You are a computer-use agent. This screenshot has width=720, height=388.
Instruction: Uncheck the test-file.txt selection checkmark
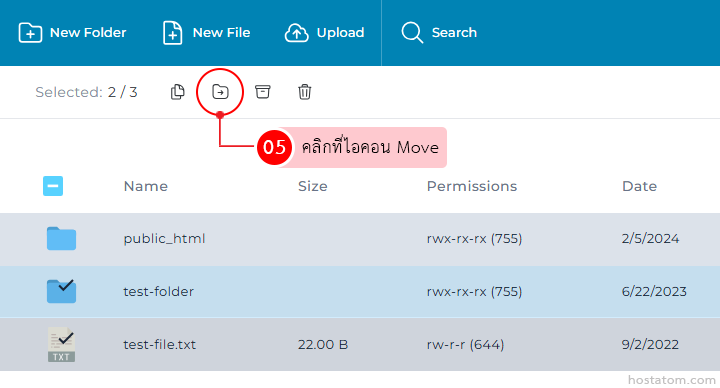point(61,344)
